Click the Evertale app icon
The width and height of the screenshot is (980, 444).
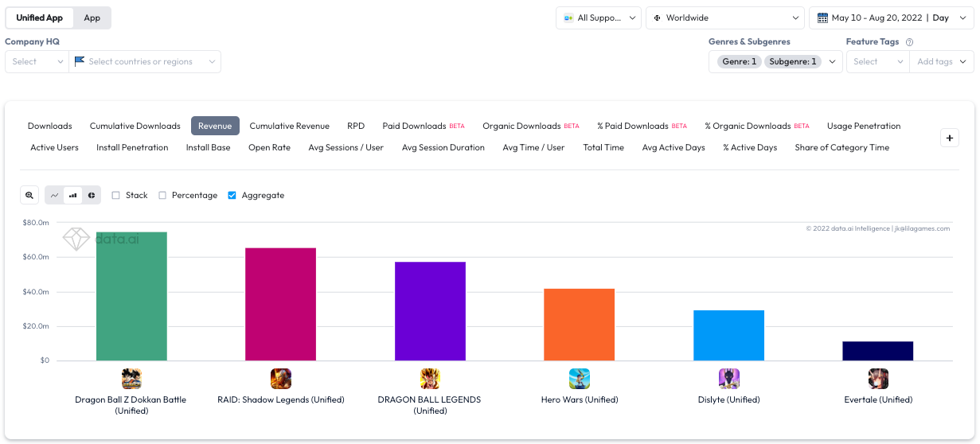click(x=878, y=378)
